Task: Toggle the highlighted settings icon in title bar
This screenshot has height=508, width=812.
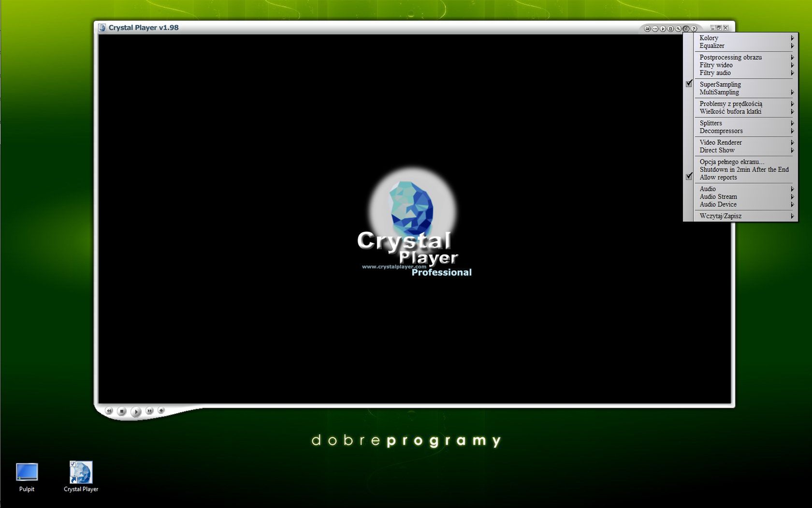Action: click(686, 29)
